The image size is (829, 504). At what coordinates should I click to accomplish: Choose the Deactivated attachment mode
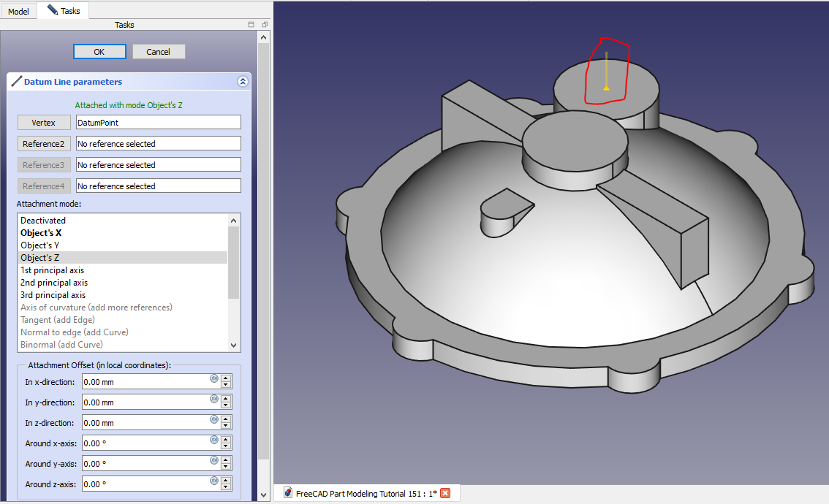(43, 221)
